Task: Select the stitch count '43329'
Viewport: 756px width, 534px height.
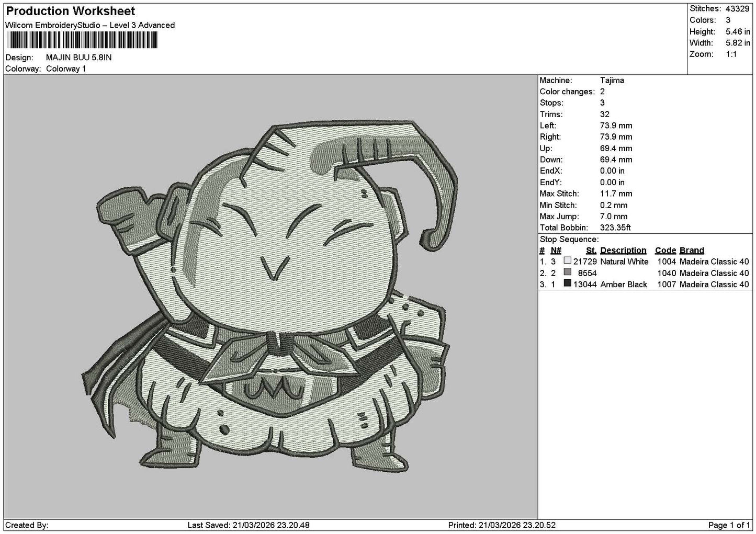Action: coord(738,8)
